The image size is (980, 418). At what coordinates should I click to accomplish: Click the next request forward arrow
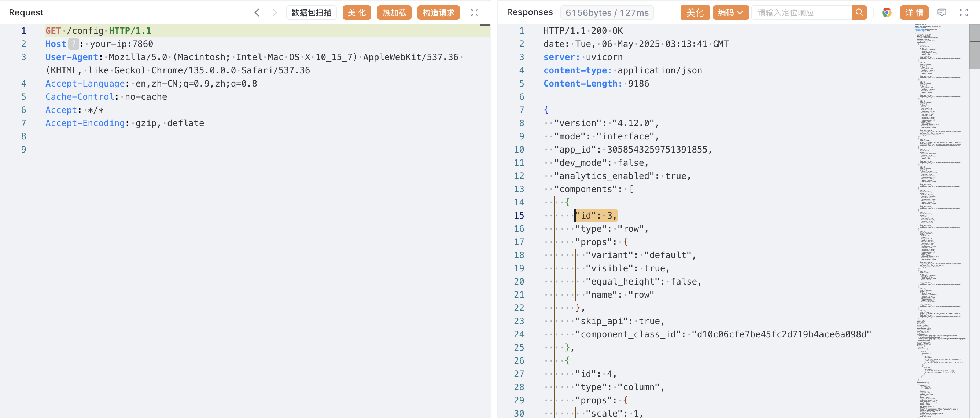pyautogui.click(x=274, y=12)
